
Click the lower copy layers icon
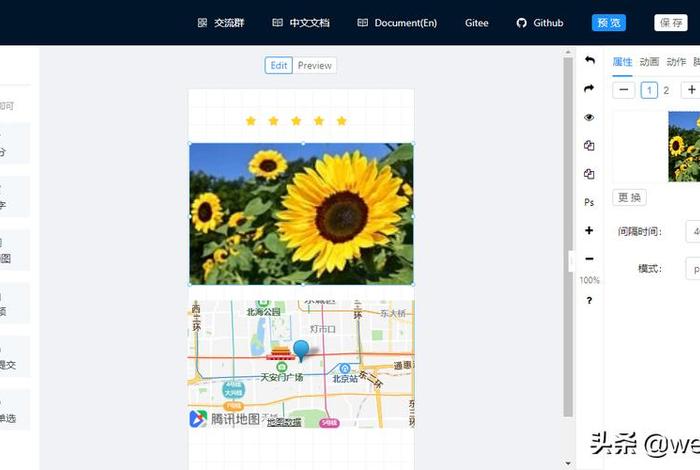tap(589, 174)
